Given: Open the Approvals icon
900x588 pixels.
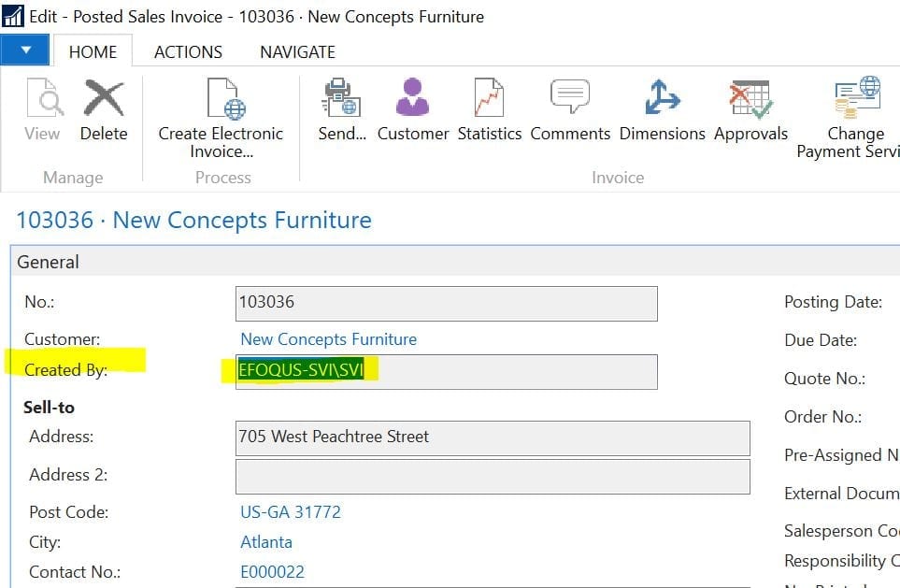Looking at the screenshot, I should coord(750,109).
